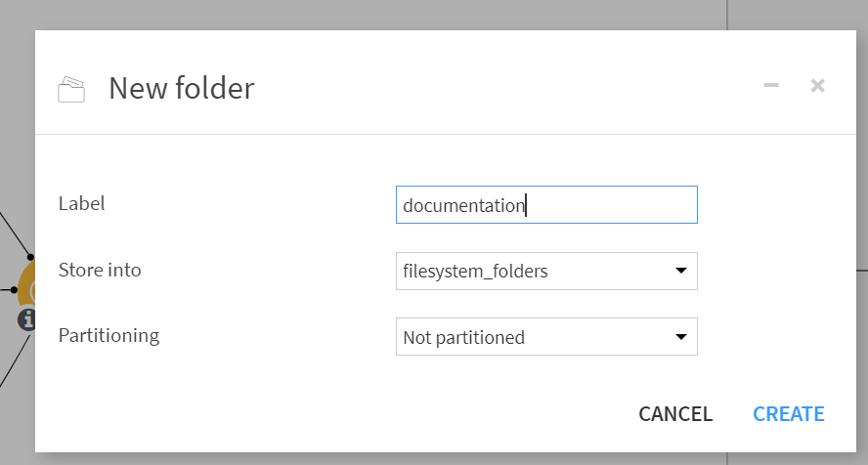Click the folder icon beside New folder title

coord(71,90)
